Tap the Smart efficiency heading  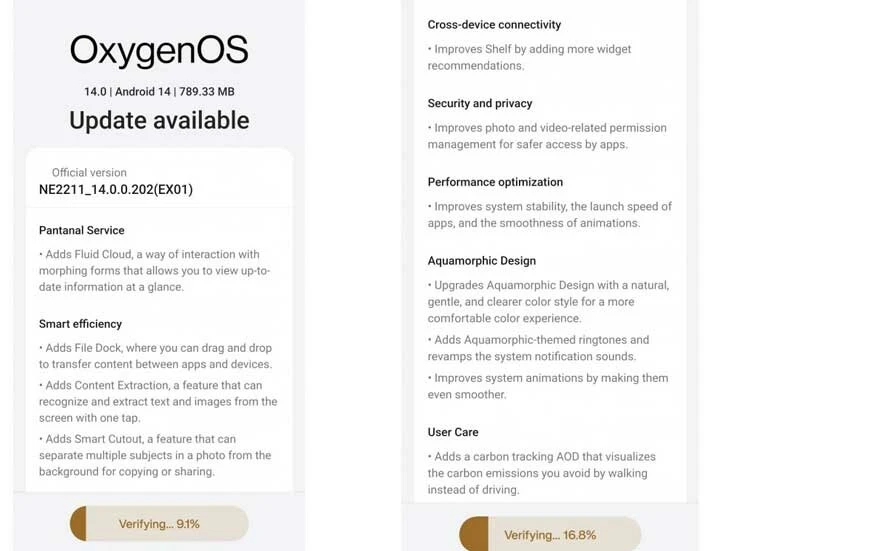[81, 324]
